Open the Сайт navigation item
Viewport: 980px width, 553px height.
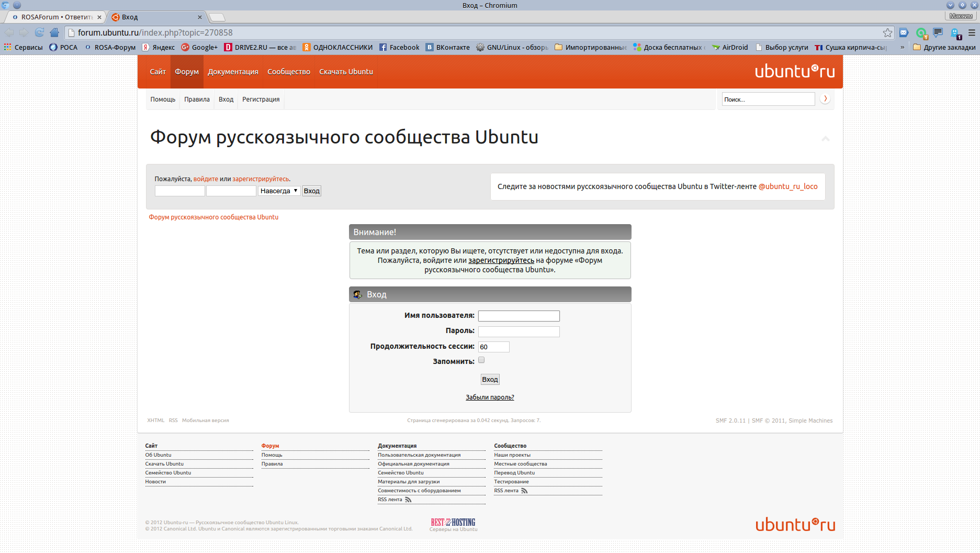pyautogui.click(x=157, y=72)
